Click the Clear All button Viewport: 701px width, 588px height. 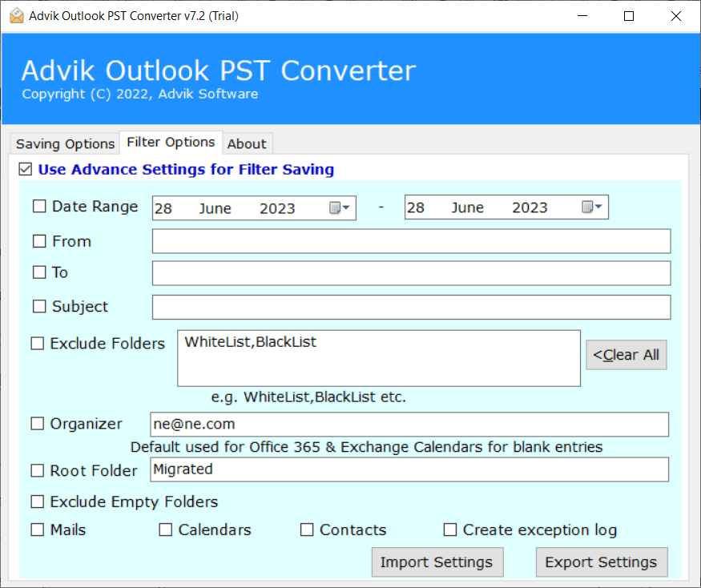(626, 355)
